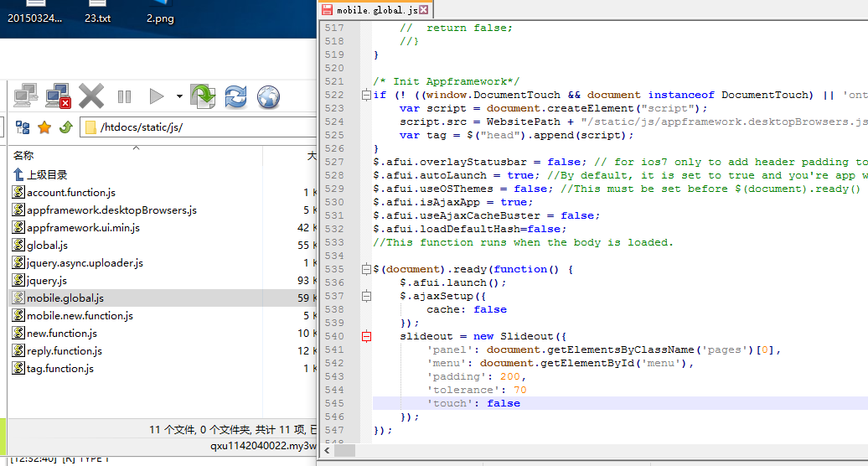Image resolution: width=868 pixels, height=466 pixels.
Task: Click the connect computers icon in FTP toolbar
Action: (25, 96)
